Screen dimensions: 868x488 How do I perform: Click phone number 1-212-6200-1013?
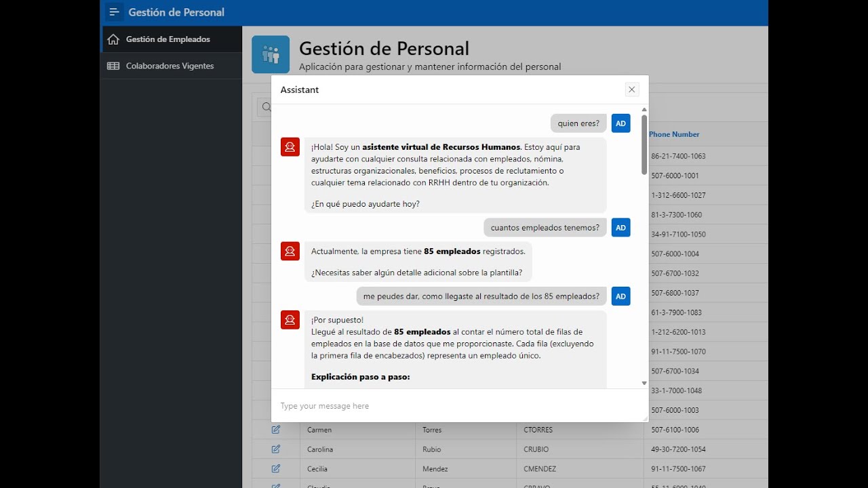click(x=678, y=332)
